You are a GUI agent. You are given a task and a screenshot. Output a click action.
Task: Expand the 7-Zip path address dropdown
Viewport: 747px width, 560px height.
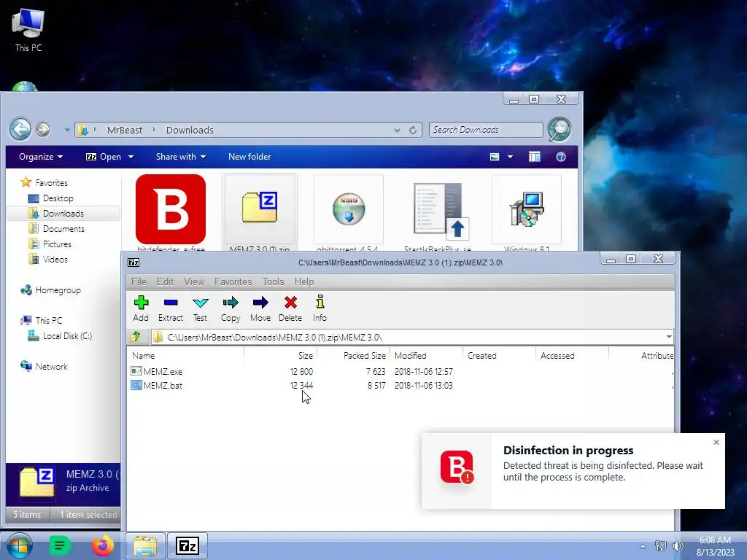coord(669,337)
